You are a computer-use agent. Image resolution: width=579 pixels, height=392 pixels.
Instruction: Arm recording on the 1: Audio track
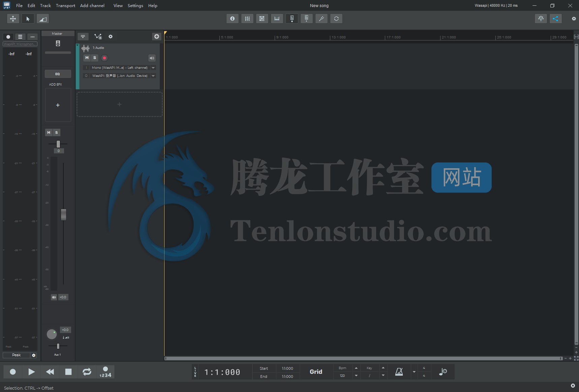click(104, 58)
